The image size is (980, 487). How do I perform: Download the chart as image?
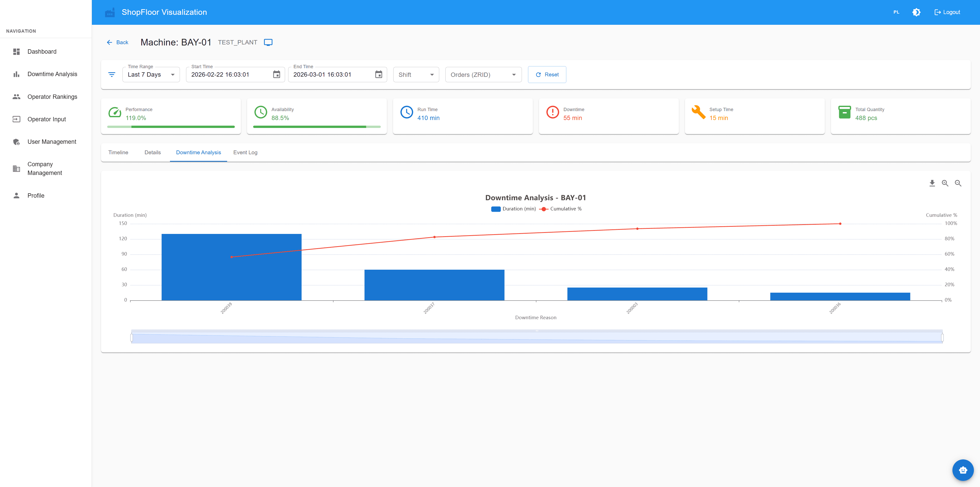(932, 183)
